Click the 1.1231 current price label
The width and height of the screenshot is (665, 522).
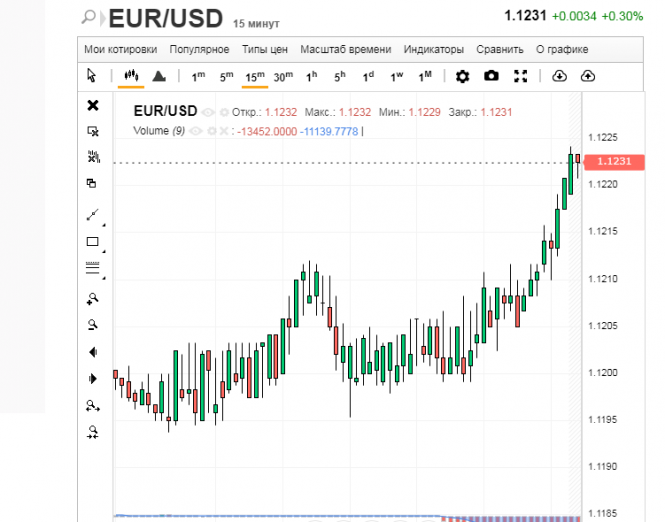(x=614, y=162)
